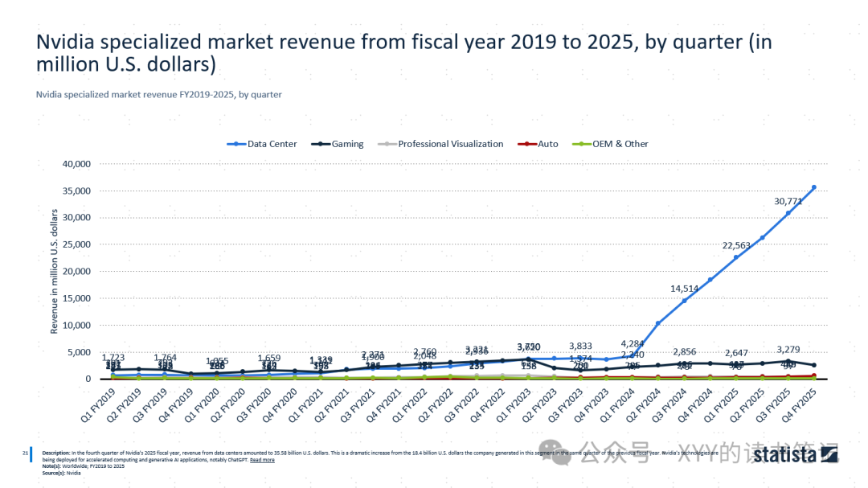The width and height of the screenshot is (868, 488).
Task: Click the Professional Visualization legend marker
Action: pos(387,144)
